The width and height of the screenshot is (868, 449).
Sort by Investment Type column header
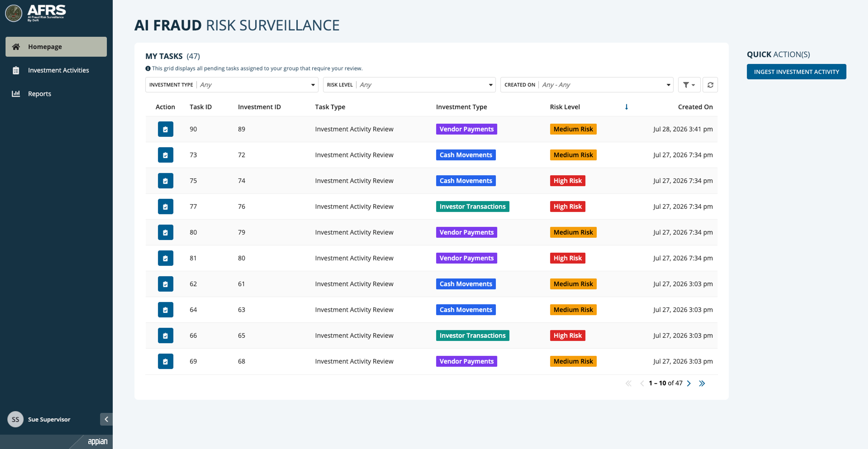(461, 107)
